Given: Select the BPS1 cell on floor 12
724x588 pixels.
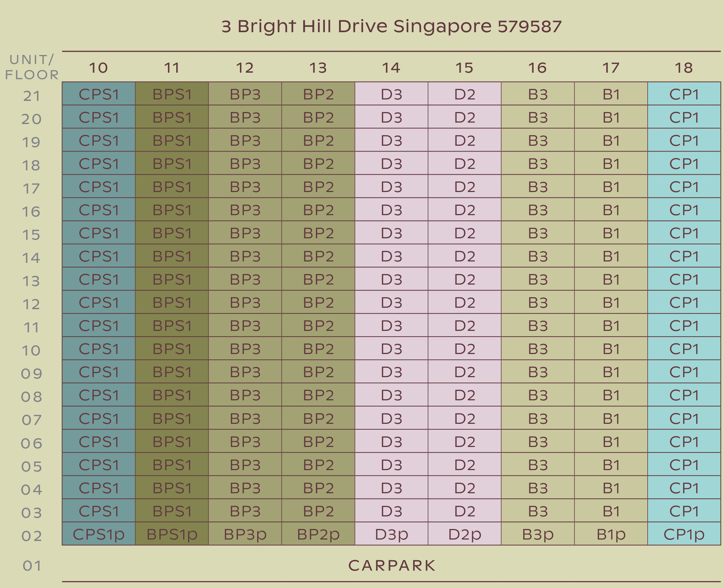Looking at the screenshot, I should click(x=172, y=302).
